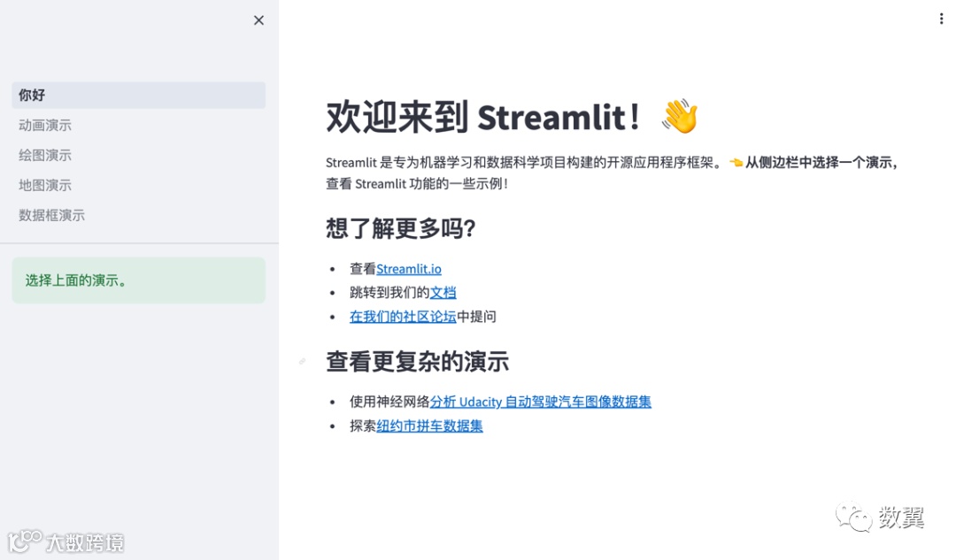Follow the 文档 documentation link

pos(443,293)
